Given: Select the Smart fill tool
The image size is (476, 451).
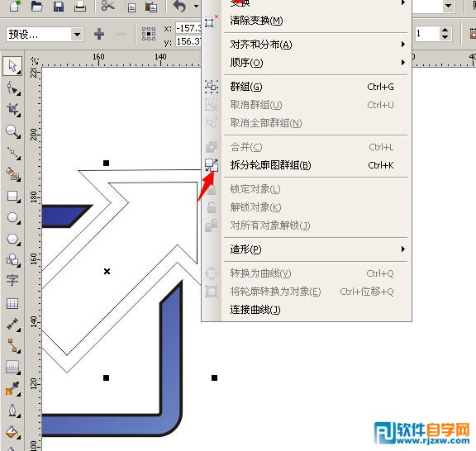Looking at the screenshot, I should [12, 174].
